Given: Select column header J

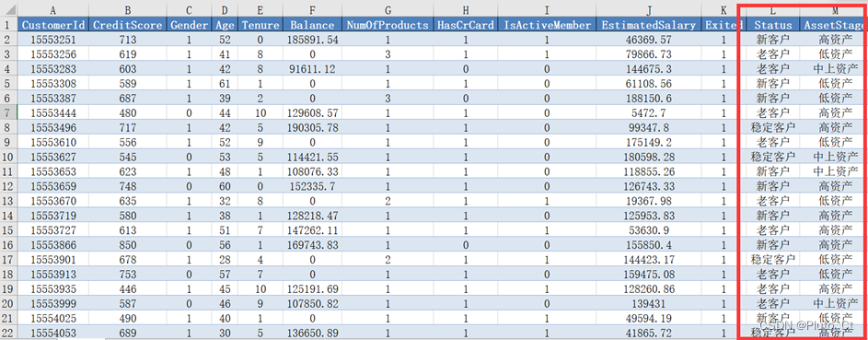Looking at the screenshot, I should 649,9.
